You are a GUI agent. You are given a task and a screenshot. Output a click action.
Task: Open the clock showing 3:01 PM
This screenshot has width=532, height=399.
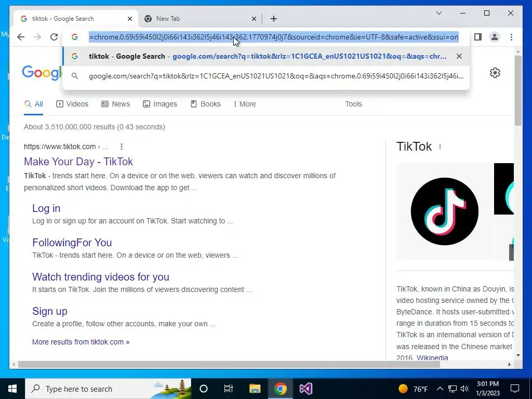(488, 389)
